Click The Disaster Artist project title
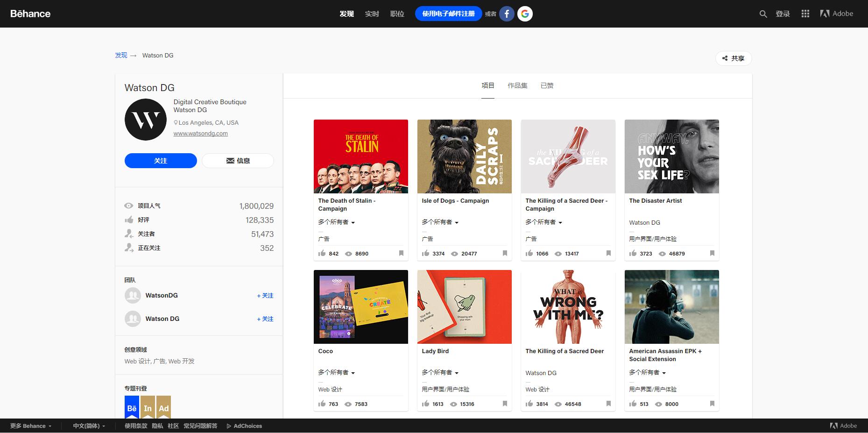The width and height of the screenshot is (868, 433). (656, 201)
